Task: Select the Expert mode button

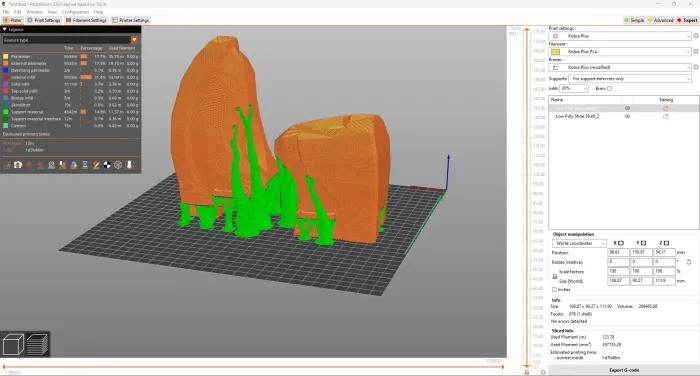Action: [x=687, y=20]
